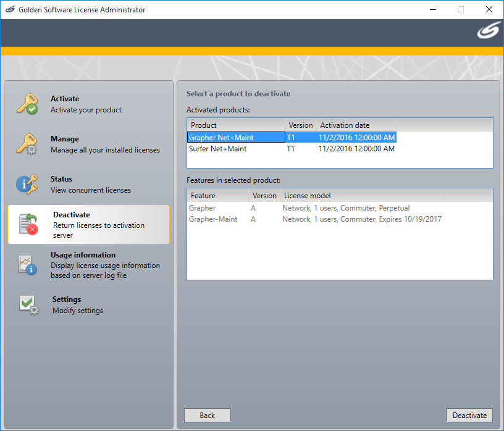
Task: Click the title bar application icon
Action: coord(9,9)
